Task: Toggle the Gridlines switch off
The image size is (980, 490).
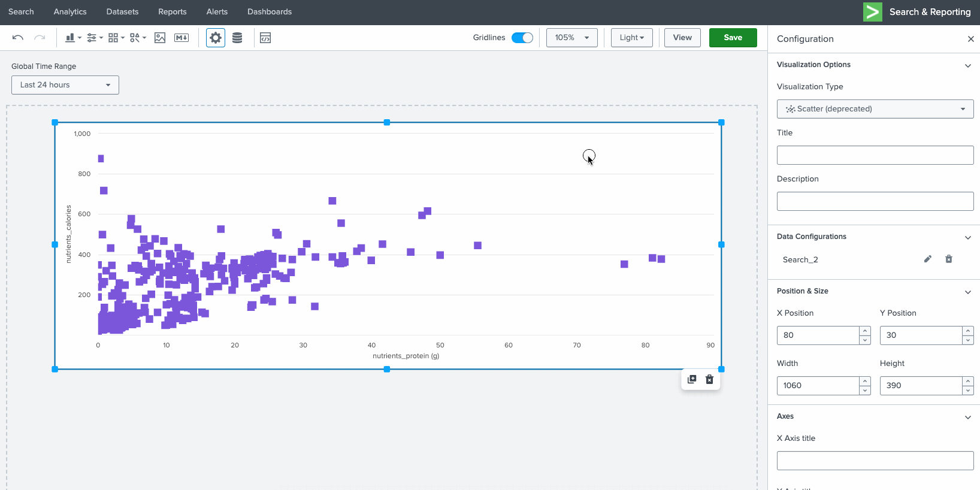Action: [x=522, y=38]
